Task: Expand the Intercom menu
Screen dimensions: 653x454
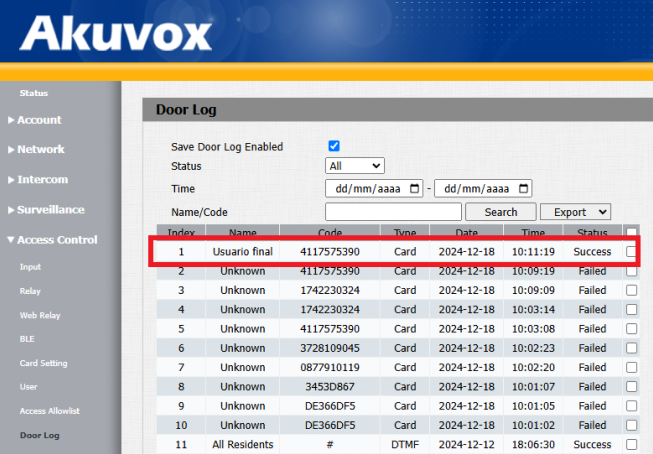Action: (38, 180)
